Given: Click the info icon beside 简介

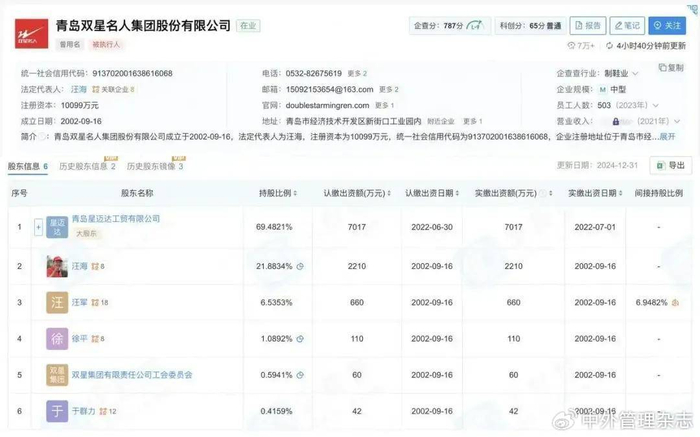Looking at the screenshot, I should [x=42, y=137].
